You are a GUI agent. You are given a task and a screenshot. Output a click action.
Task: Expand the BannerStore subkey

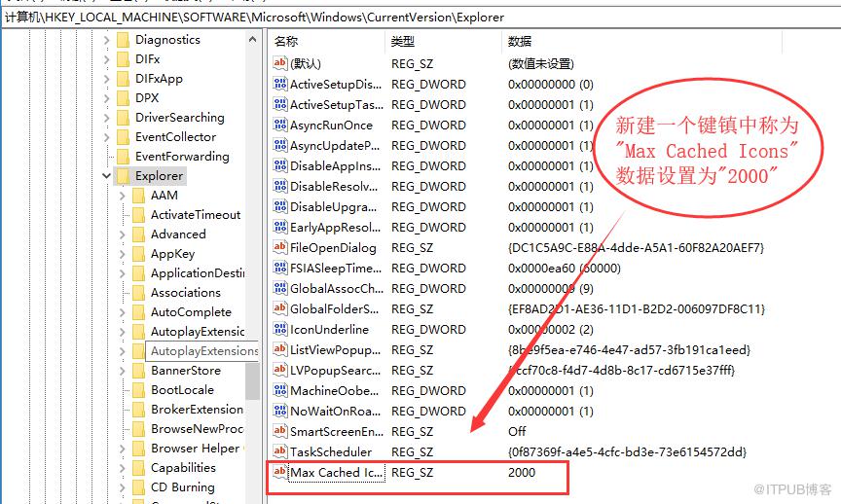point(122,371)
